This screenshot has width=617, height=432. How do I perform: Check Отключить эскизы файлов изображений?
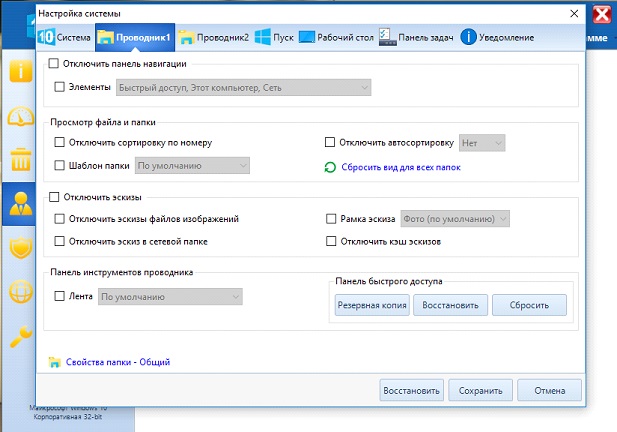(59, 218)
